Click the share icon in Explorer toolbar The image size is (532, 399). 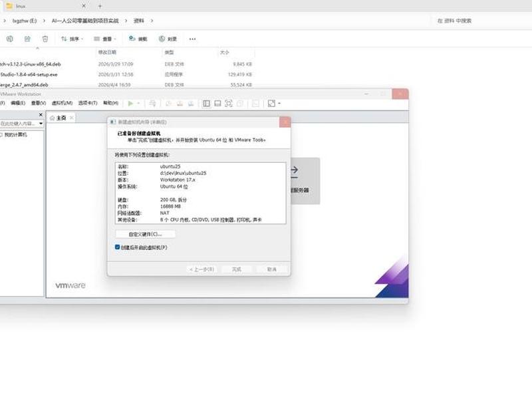coord(27,39)
